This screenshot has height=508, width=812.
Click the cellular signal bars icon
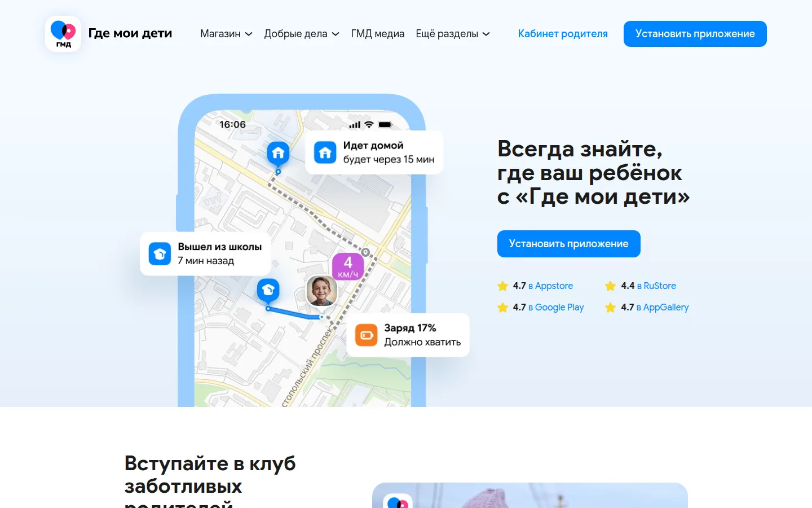pyautogui.click(x=355, y=125)
